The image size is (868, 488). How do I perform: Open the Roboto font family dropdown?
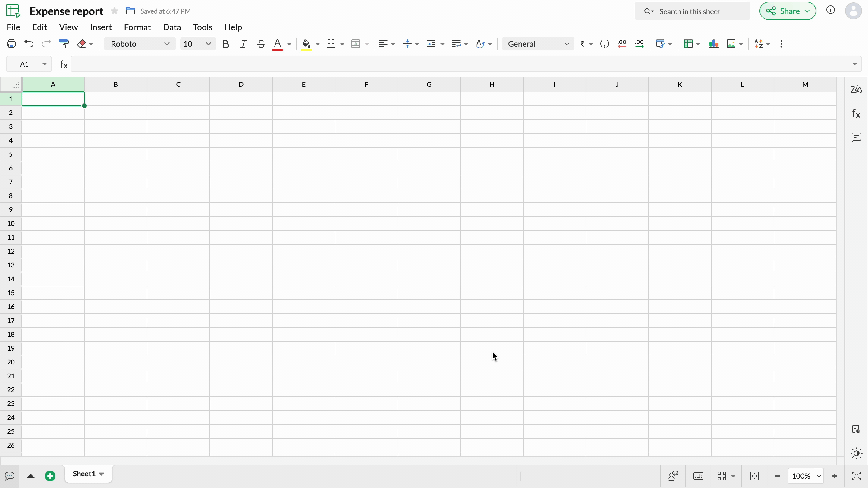point(140,44)
